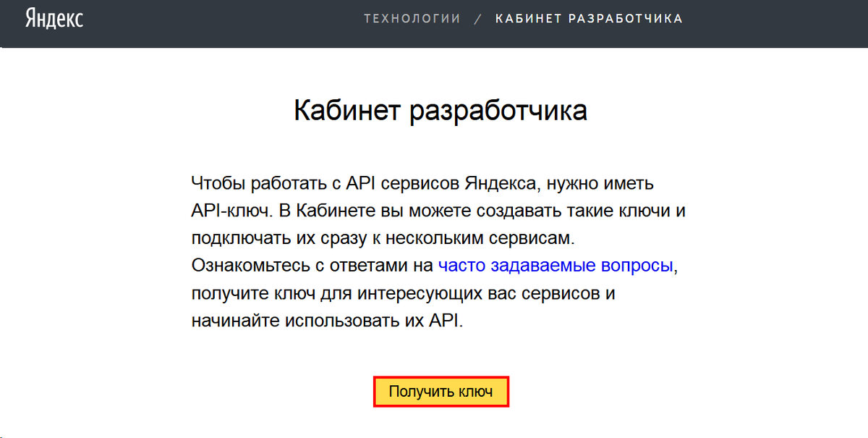Screen dimensions: 868x438
Task: Open the ТЕХНОЛОГИИ header link
Action: coord(412,19)
